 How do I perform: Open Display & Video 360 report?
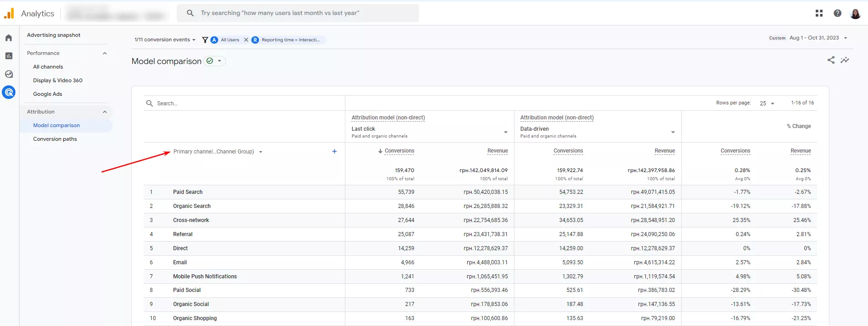click(x=58, y=80)
